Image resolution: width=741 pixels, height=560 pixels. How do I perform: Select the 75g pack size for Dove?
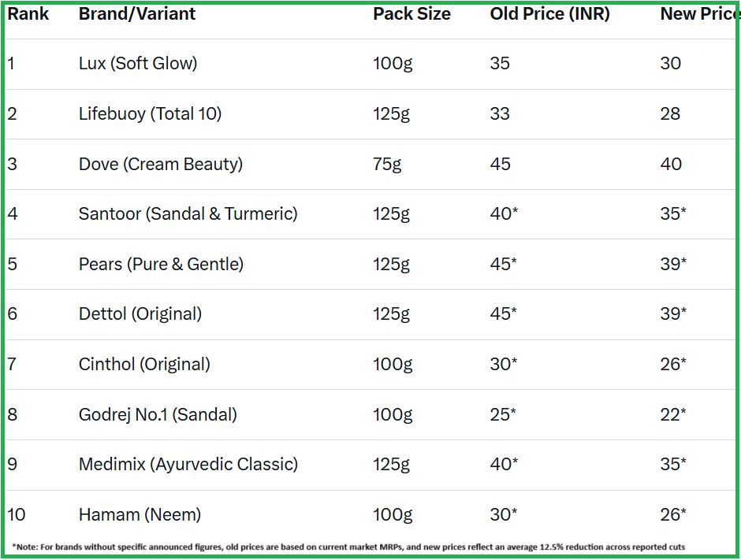click(387, 165)
